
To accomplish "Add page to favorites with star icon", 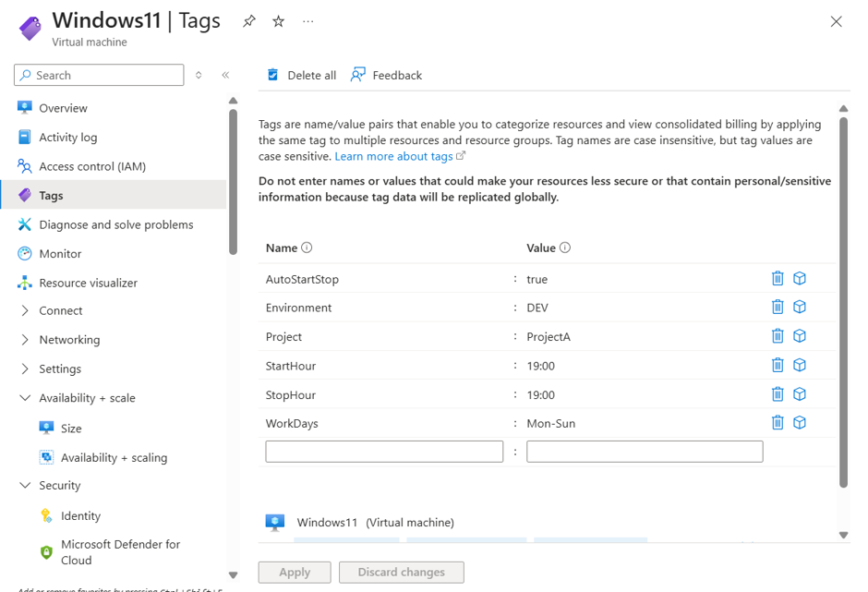I will [279, 21].
